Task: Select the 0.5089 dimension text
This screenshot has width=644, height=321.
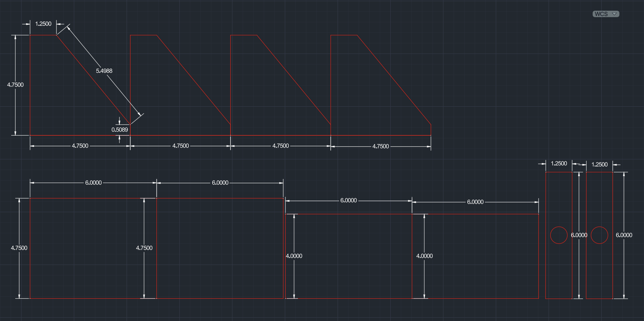Action: [x=120, y=130]
